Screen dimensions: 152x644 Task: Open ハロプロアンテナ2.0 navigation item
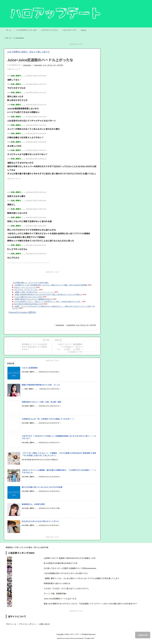pos(49,30)
